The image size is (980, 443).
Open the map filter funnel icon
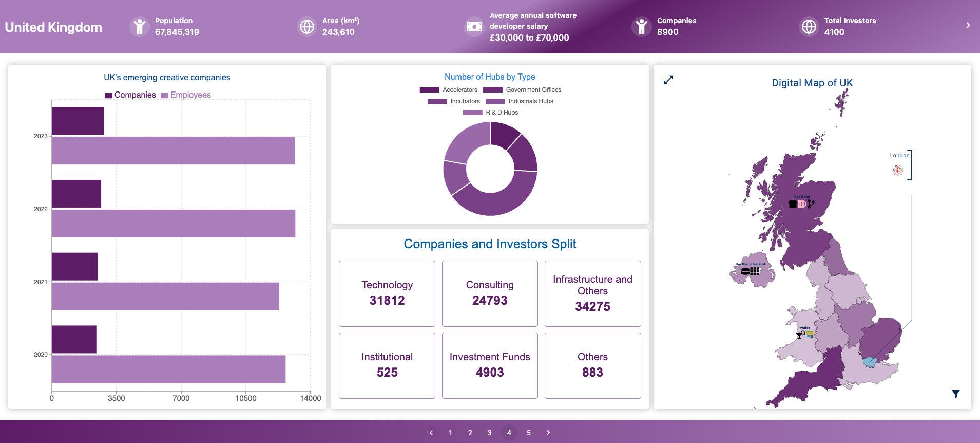tap(955, 394)
